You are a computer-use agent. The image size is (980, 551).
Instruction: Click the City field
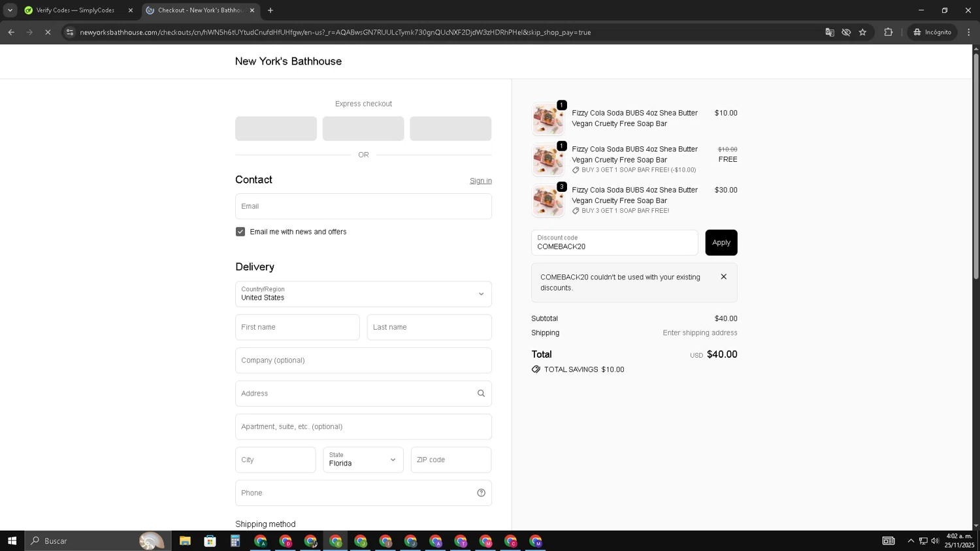[x=276, y=460]
